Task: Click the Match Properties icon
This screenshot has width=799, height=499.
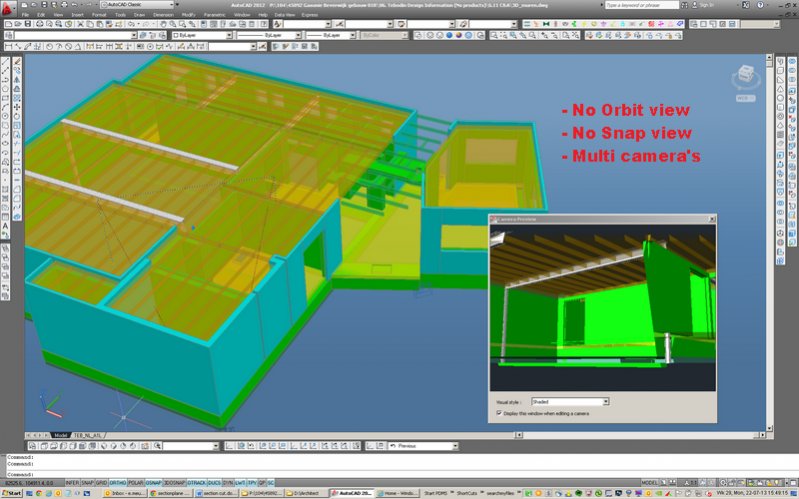Action: 110,24
